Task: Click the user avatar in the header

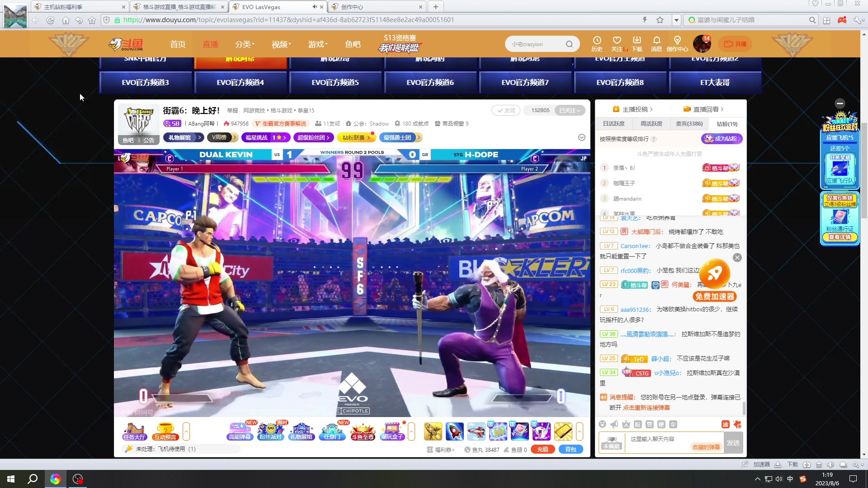Action: click(x=702, y=44)
